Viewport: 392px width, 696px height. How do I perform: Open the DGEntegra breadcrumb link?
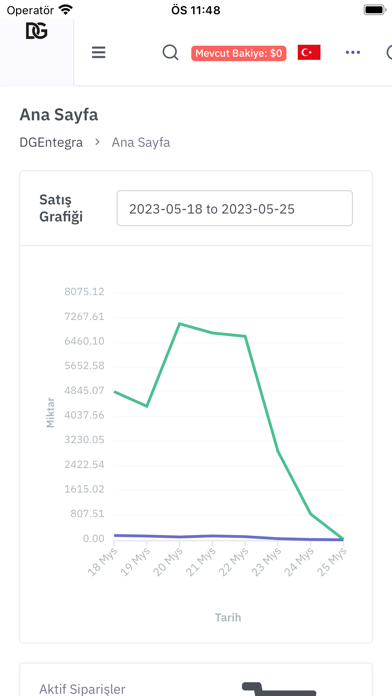pos(51,142)
